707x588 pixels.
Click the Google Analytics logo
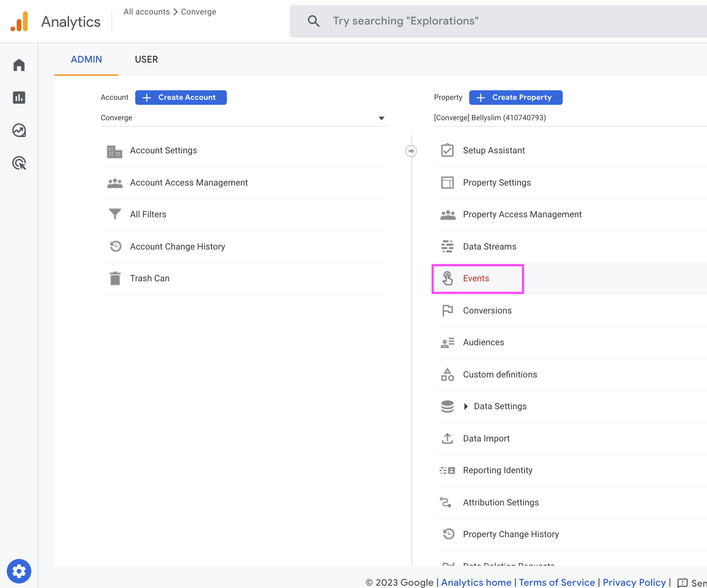[20, 21]
